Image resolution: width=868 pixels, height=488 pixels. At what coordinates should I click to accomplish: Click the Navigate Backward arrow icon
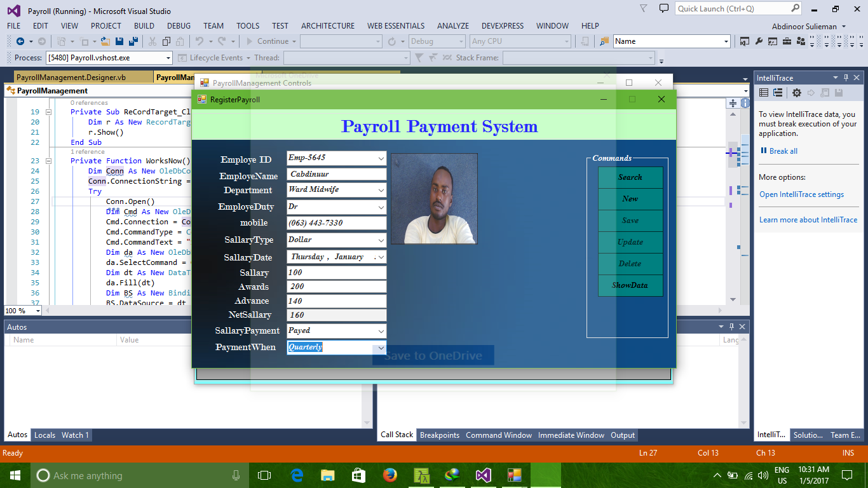[x=19, y=41]
